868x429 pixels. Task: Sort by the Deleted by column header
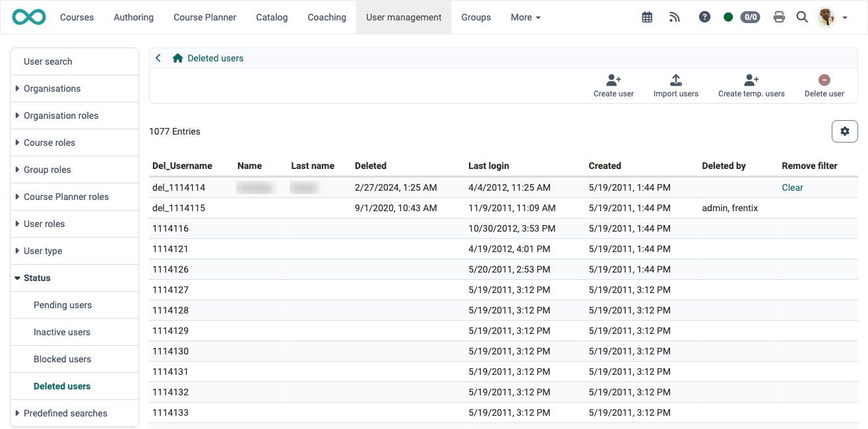(724, 166)
